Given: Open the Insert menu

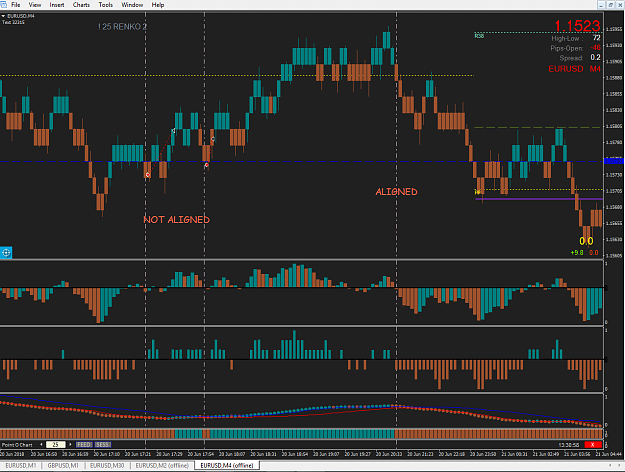Looking at the screenshot, I should tap(57, 5).
